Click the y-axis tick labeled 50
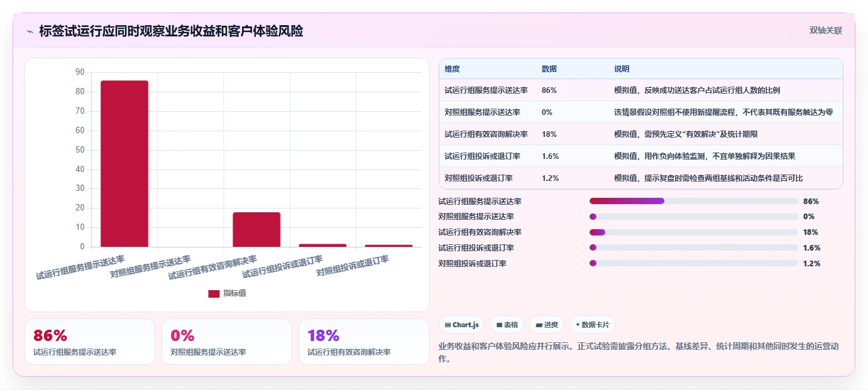The width and height of the screenshot is (868, 390). tap(80, 150)
